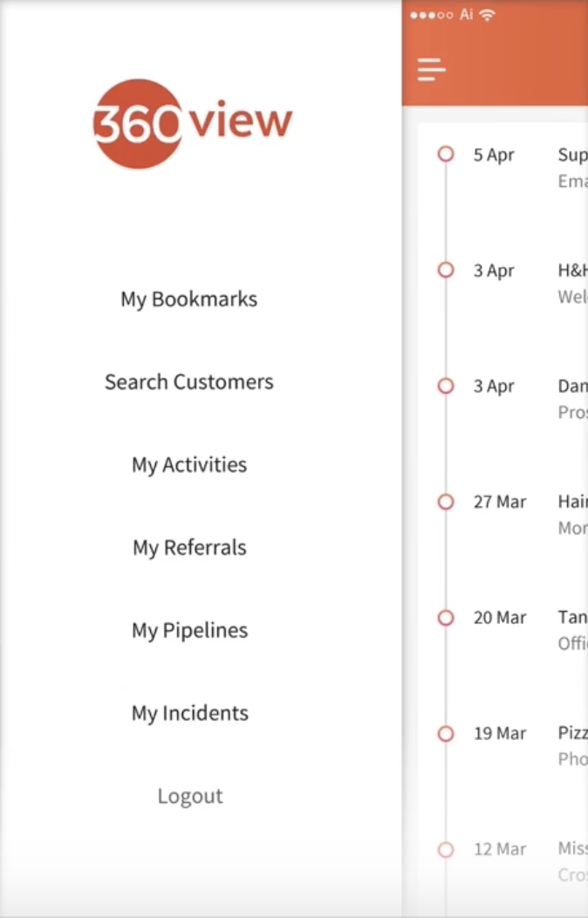588x918 pixels.
Task: Select My Referrals in the menu
Action: pos(189,548)
